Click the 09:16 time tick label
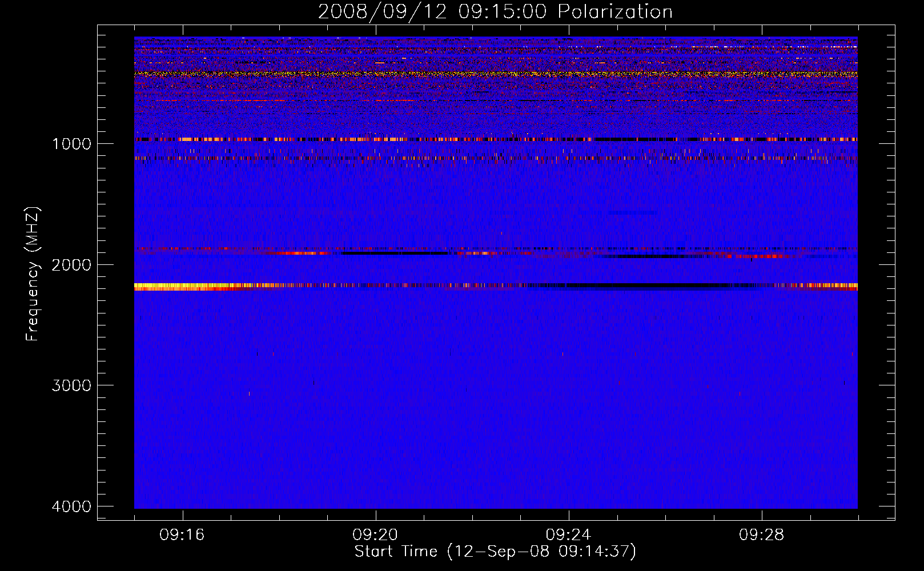The height and width of the screenshot is (571, 924). point(182,535)
